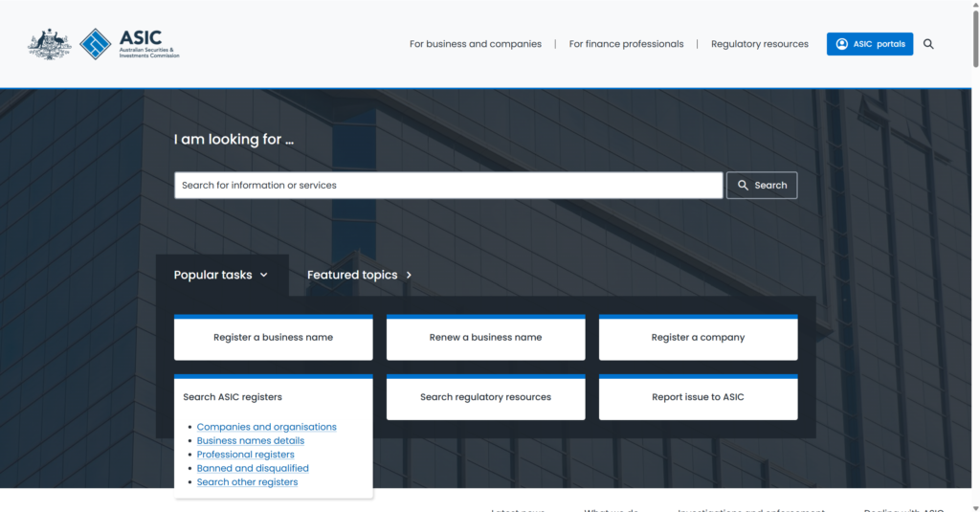This screenshot has width=980, height=512.
Task: Open search via header magnifier icon
Action: click(928, 44)
